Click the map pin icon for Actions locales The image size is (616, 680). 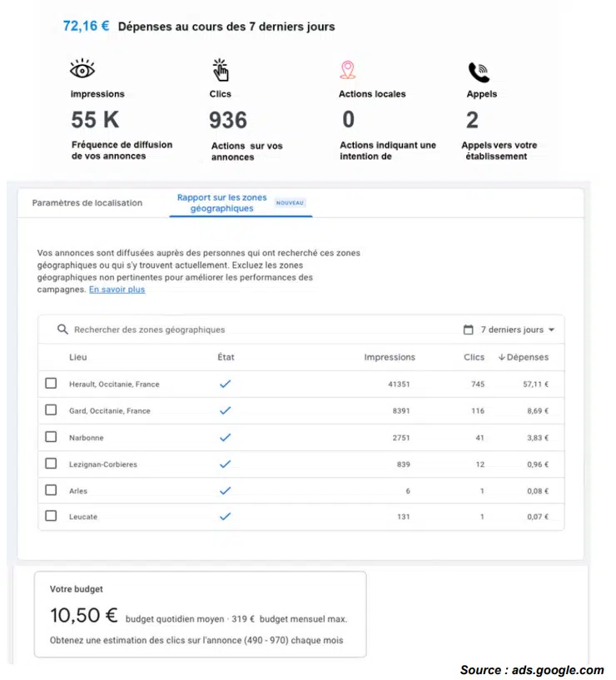pos(347,70)
